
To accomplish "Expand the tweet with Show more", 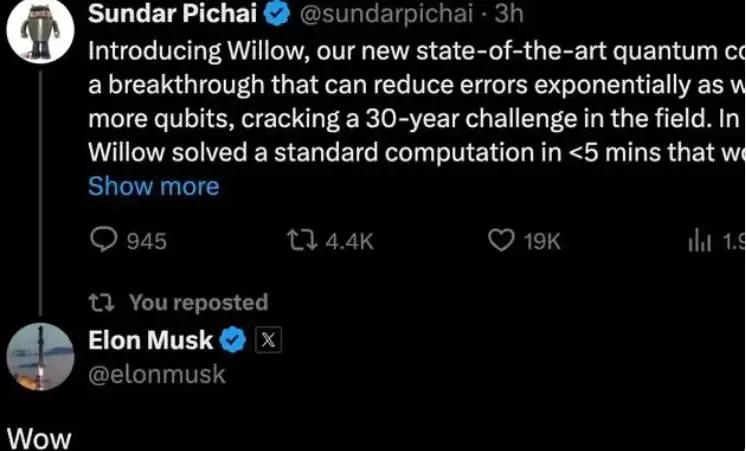I will click(x=153, y=186).
